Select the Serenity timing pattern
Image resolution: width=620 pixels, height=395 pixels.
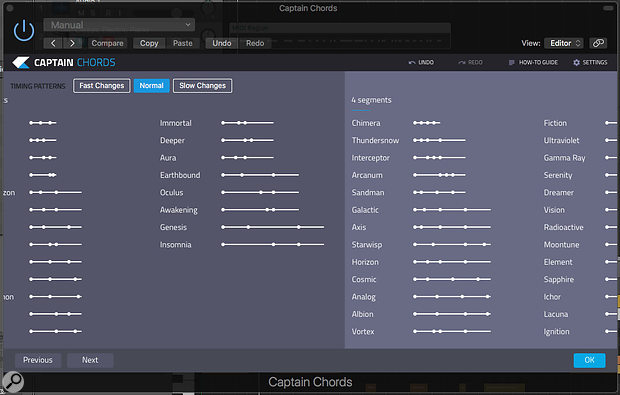coord(558,175)
